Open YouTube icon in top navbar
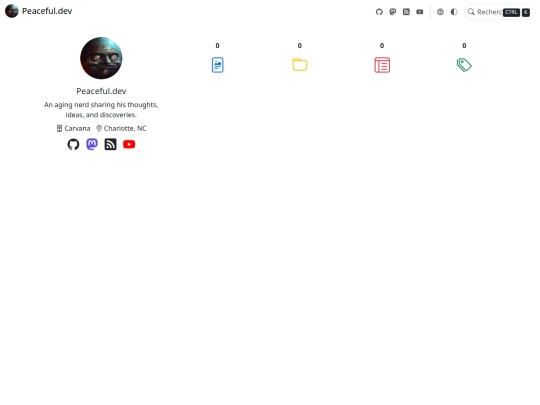This screenshot has width=540, height=405. point(420,12)
